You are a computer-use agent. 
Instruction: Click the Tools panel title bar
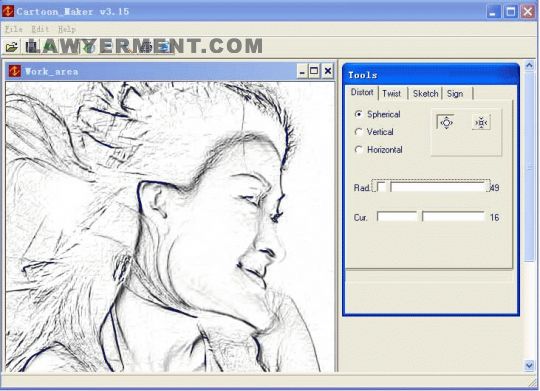(431, 74)
